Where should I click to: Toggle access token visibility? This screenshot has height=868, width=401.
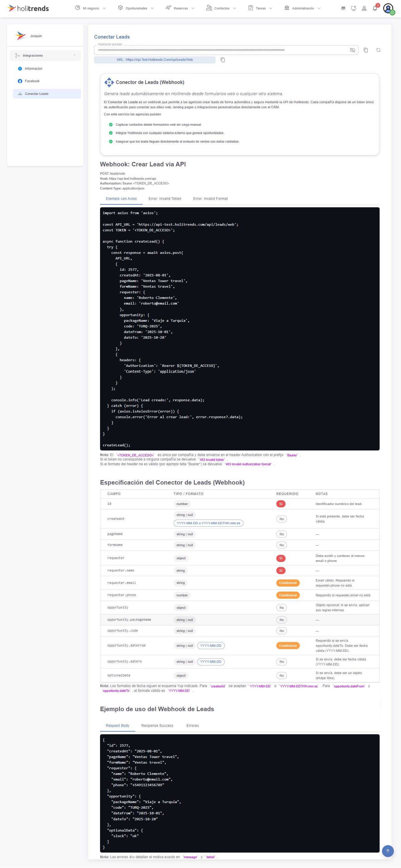[352, 50]
